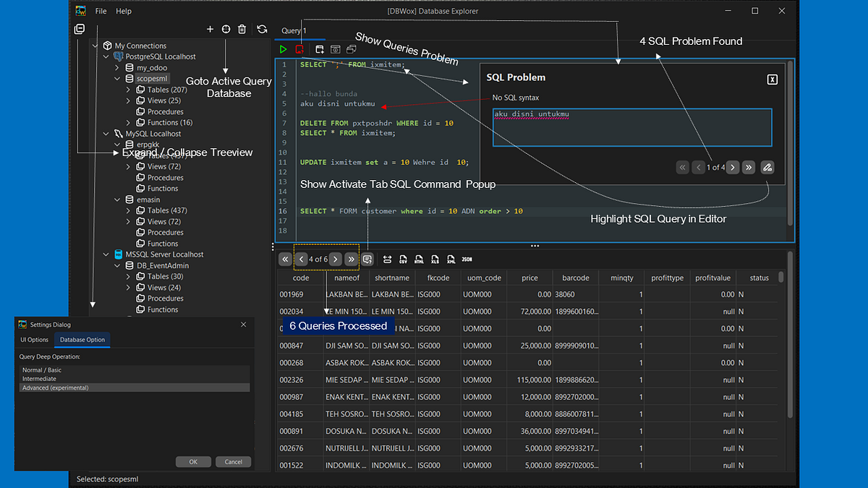Expand the my_odoo database node

pyautogui.click(x=118, y=67)
